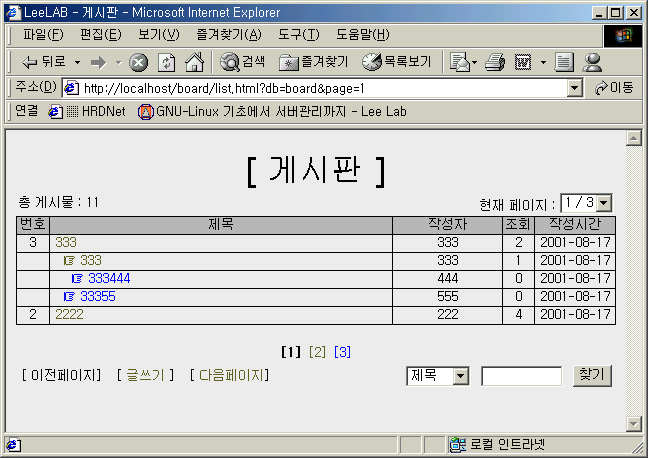Click the Print icon in toolbar
This screenshot has height=458, width=648.
(x=494, y=62)
